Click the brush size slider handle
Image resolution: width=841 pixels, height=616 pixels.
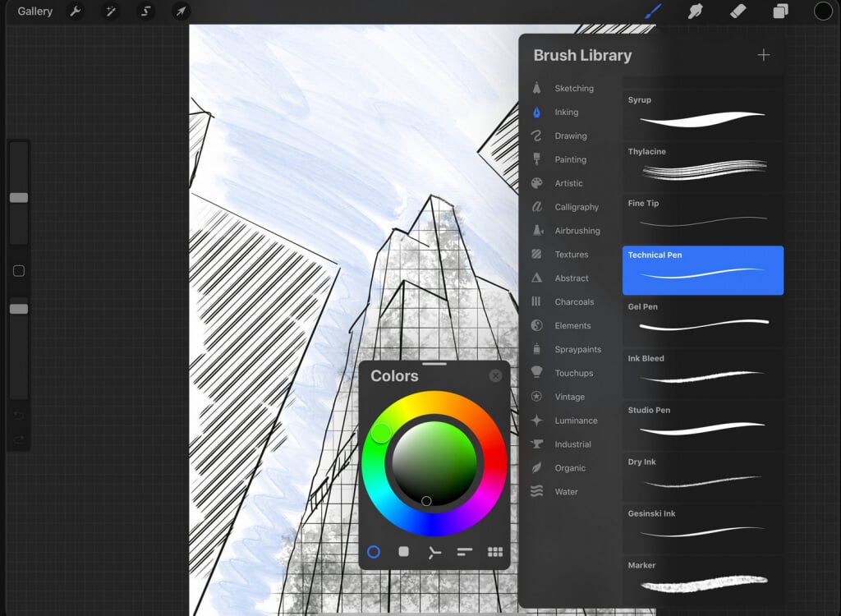pyautogui.click(x=19, y=197)
